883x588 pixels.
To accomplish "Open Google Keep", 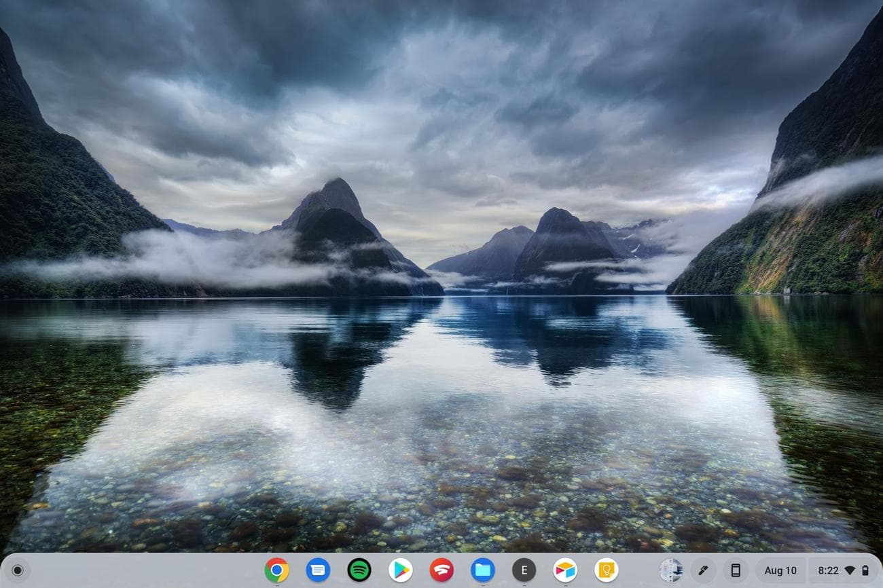I will click(x=606, y=570).
